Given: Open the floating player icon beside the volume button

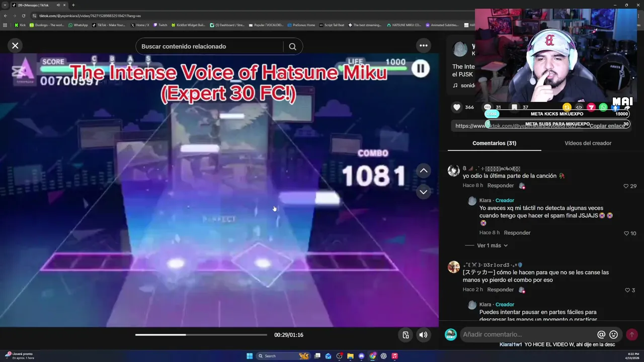Looking at the screenshot, I should tap(406, 335).
